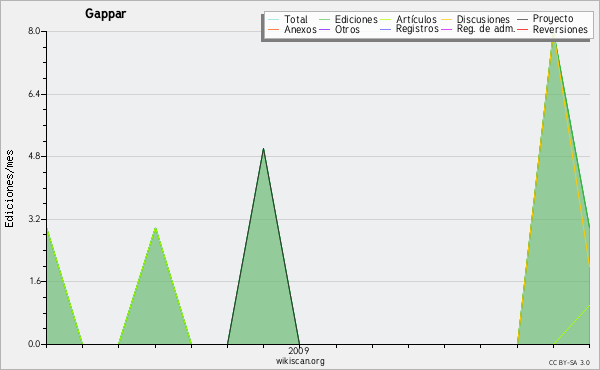
Task: Click the red Reversiones legend line
Action: pos(522,29)
